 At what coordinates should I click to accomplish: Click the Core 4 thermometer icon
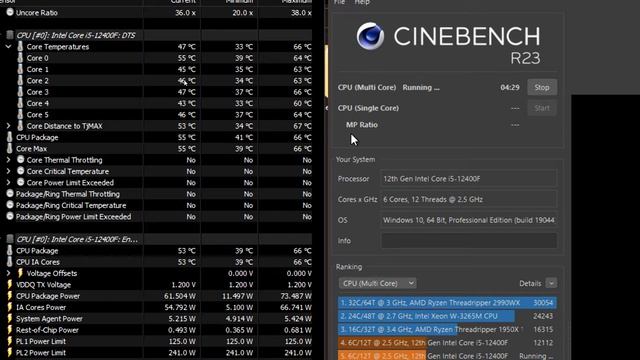pos(20,103)
